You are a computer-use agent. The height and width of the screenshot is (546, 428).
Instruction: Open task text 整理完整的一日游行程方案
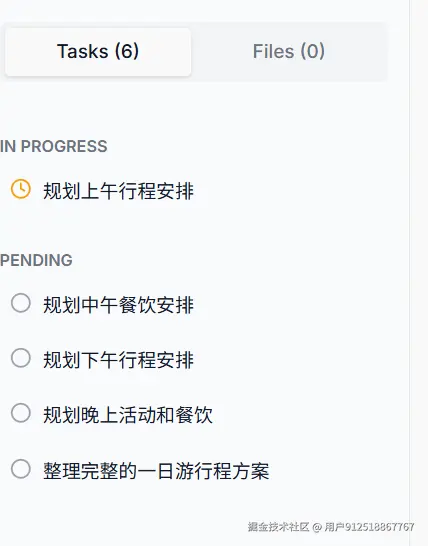tap(156, 470)
